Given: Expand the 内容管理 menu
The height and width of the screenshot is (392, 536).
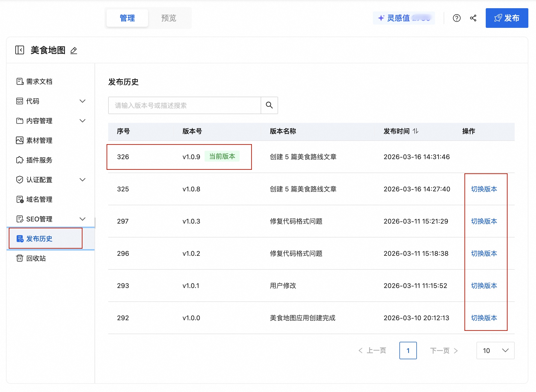Looking at the screenshot, I should tap(83, 121).
